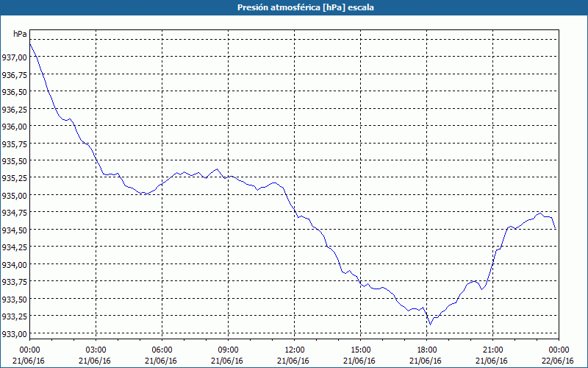Click the 933,00 y-axis value

tap(14, 333)
